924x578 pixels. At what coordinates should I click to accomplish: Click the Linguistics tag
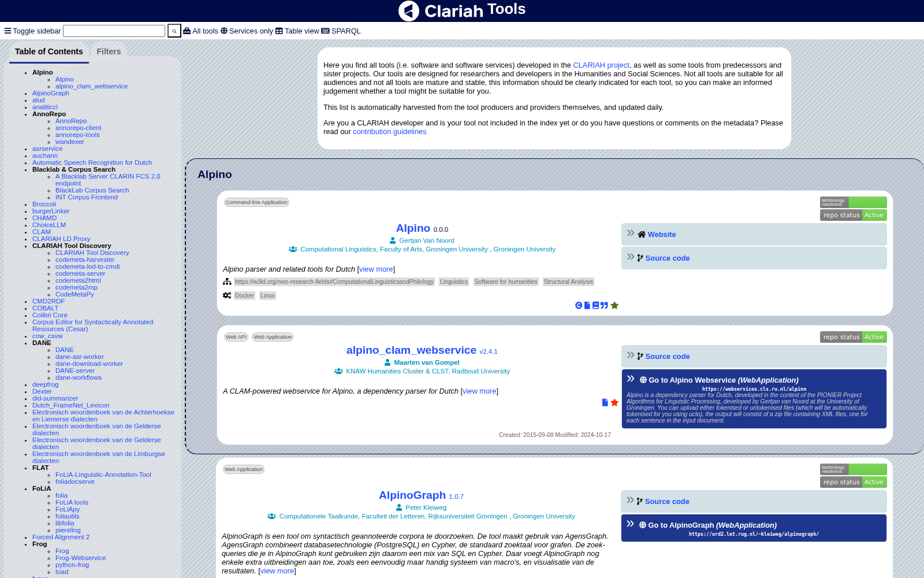point(454,281)
